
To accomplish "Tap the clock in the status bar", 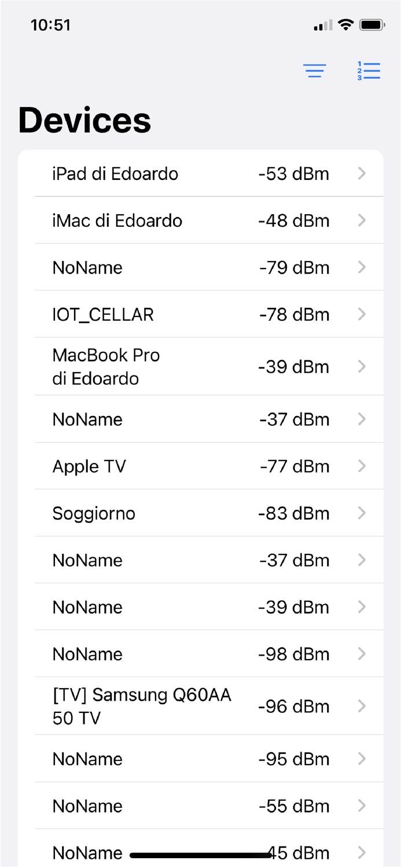I will [51, 24].
